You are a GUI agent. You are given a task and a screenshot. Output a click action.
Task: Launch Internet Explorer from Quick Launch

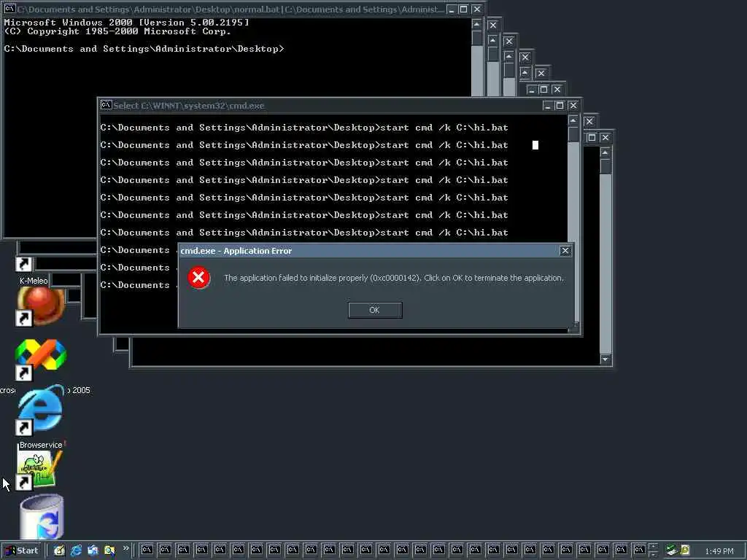pos(76,551)
